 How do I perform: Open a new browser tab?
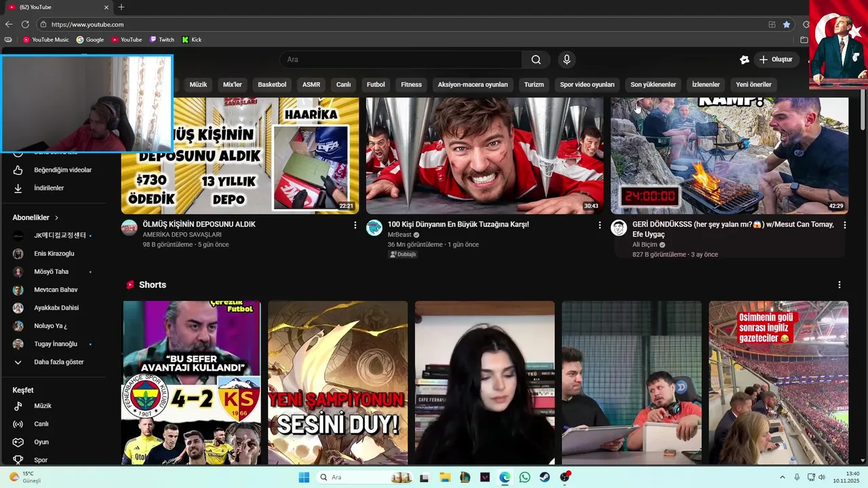[x=121, y=7]
